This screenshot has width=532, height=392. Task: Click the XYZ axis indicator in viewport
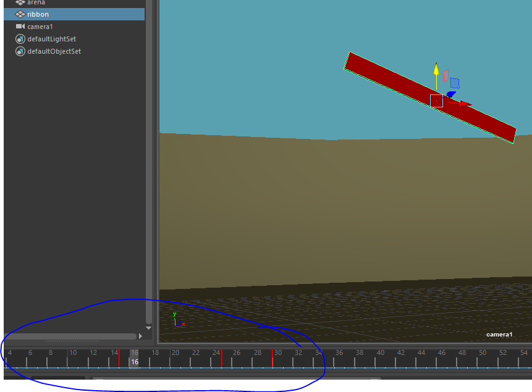179,320
